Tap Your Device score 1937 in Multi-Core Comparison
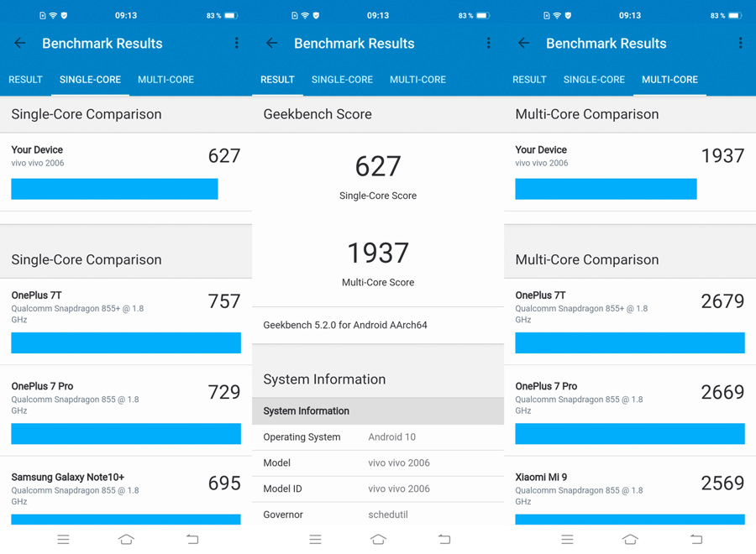 722,156
